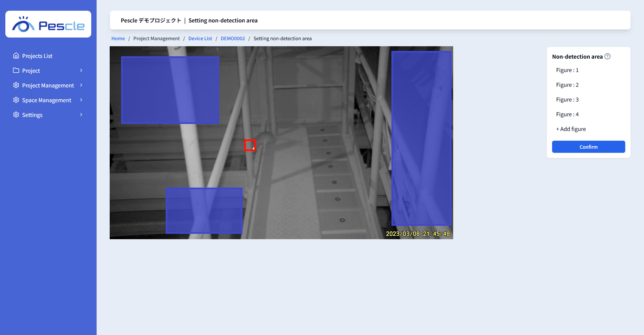
Task: Select Figure : 2 in the list
Action: click(567, 85)
